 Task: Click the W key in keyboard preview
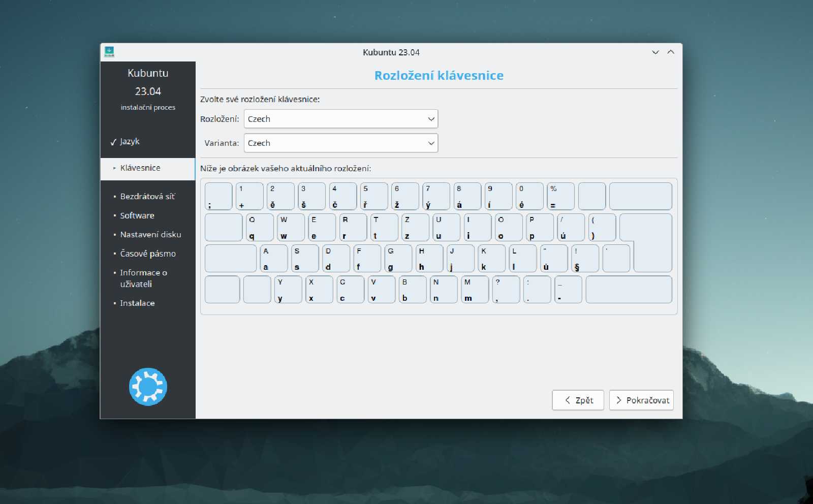tap(291, 227)
